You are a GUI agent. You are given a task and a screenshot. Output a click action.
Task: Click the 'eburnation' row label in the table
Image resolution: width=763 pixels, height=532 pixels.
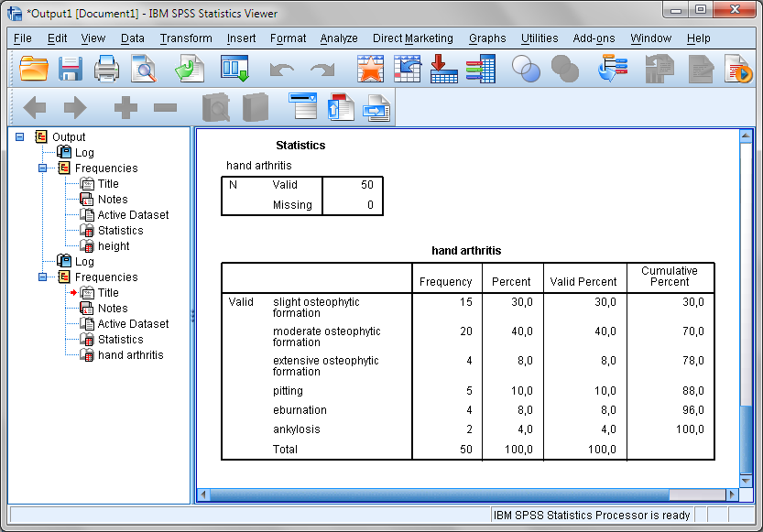tap(300, 410)
